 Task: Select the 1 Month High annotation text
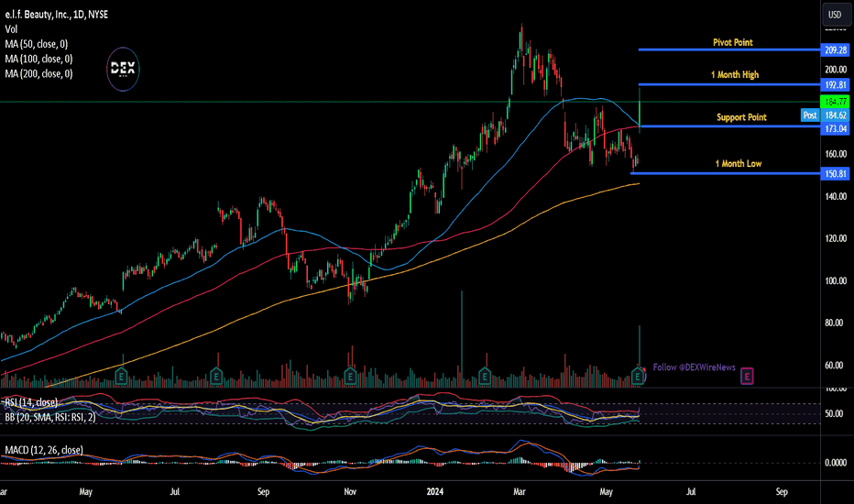(x=735, y=74)
